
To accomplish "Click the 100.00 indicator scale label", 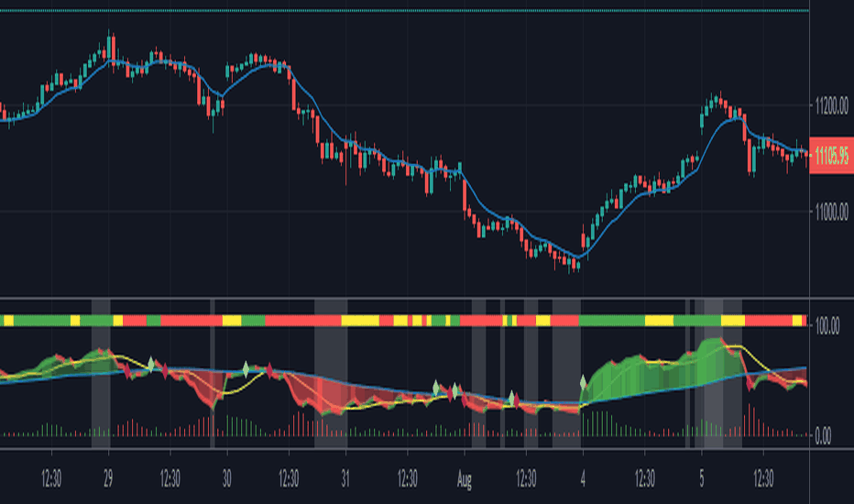I will 827,326.
